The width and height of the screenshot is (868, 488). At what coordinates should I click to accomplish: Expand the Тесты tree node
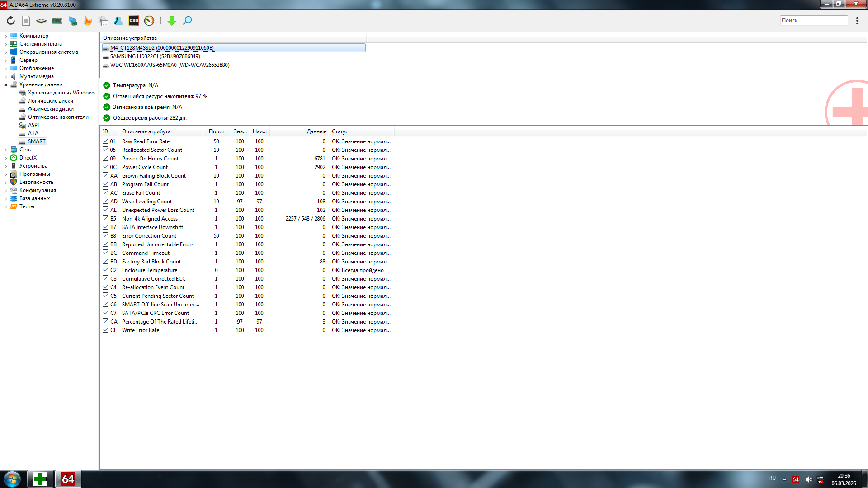pyautogui.click(x=5, y=206)
